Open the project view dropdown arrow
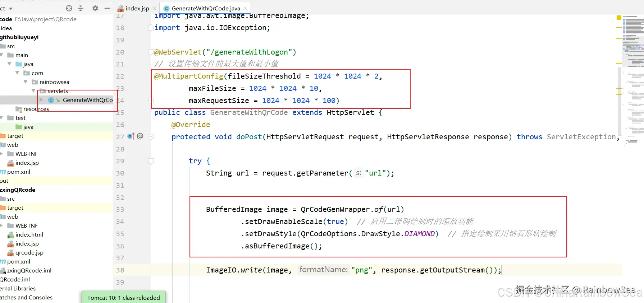Image resolution: width=644 pixels, height=303 pixels. [x=11, y=9]
